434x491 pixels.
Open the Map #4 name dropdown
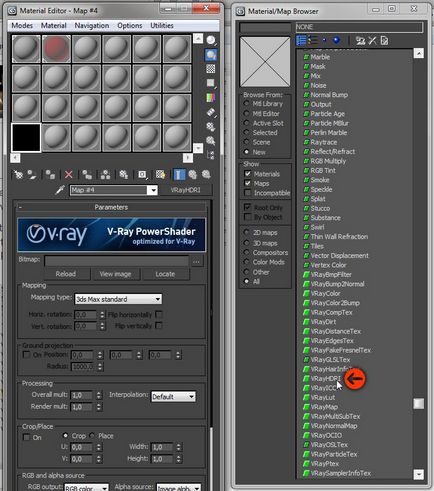[x=152, y=190]
